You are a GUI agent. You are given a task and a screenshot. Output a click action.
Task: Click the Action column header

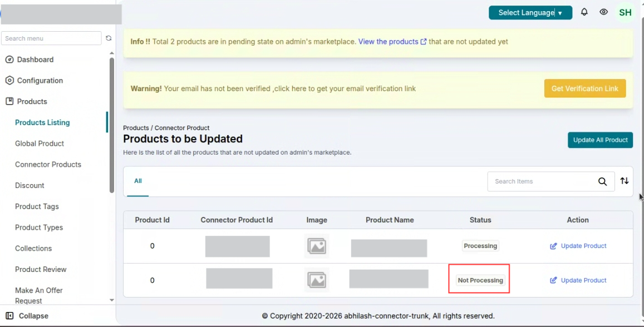(x=577, y=220)
